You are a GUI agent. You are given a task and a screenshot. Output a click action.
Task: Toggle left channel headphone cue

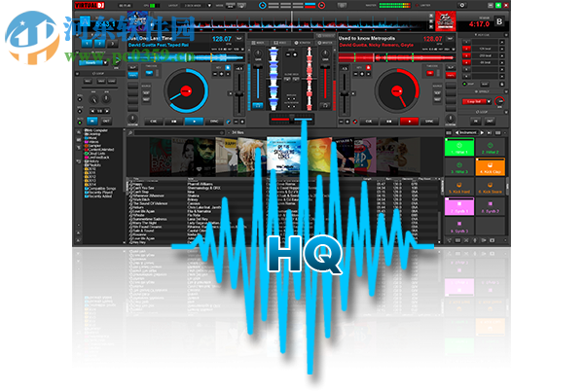pos(258,106)
